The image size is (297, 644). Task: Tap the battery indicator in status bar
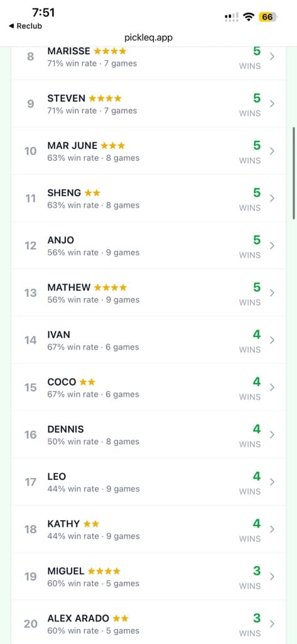pos(268,17)
